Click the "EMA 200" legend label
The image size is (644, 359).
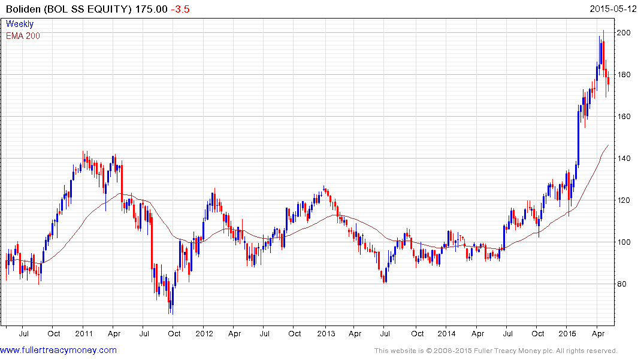click(x=23, y=36)
